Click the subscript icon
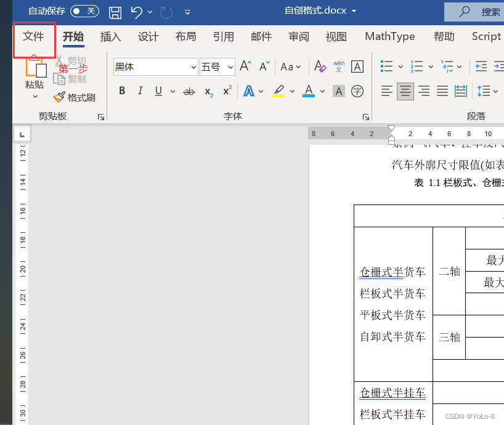This screenshot has height=425, width=504. click(208, 91)
